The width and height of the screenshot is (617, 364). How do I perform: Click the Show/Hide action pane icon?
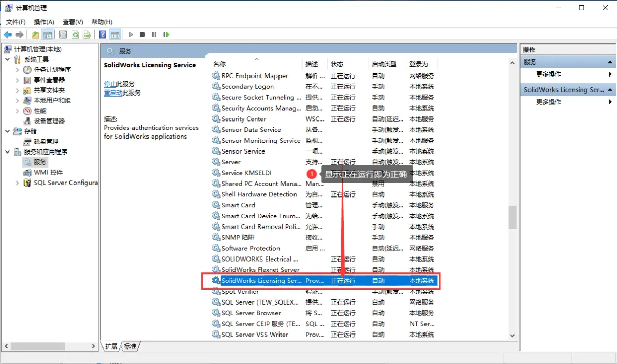pyautogui.click(x=115, y=35)
